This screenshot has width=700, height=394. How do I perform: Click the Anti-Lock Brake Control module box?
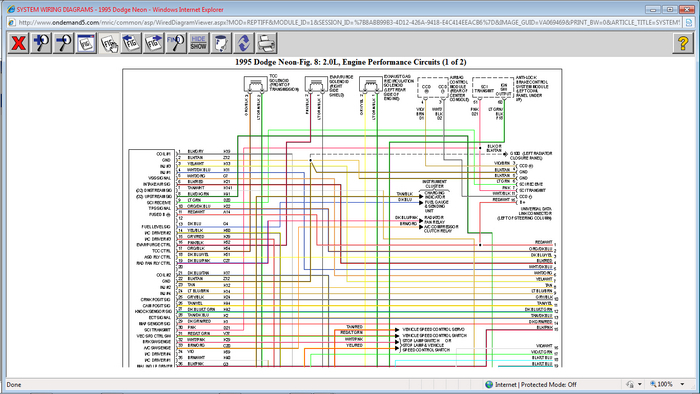[493, 87]
